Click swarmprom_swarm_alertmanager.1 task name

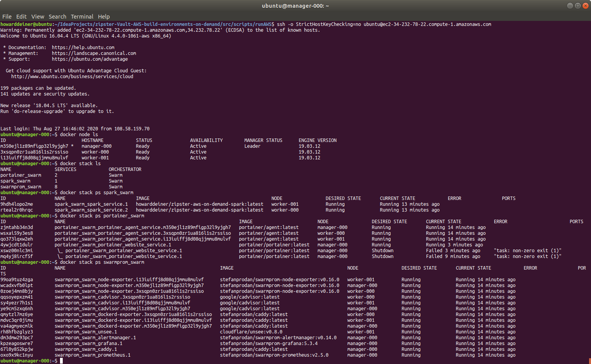pyautogui.click(x=95, y=338)
